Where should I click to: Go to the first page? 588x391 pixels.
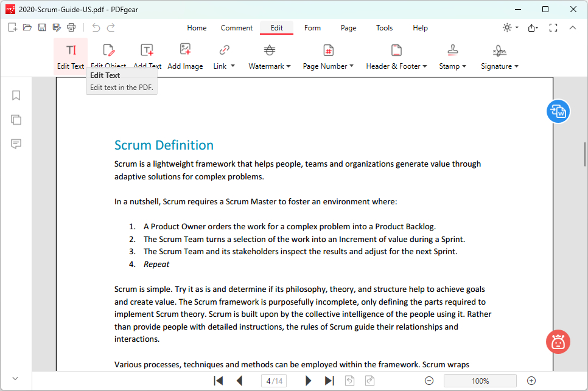[x=219, y=381]
